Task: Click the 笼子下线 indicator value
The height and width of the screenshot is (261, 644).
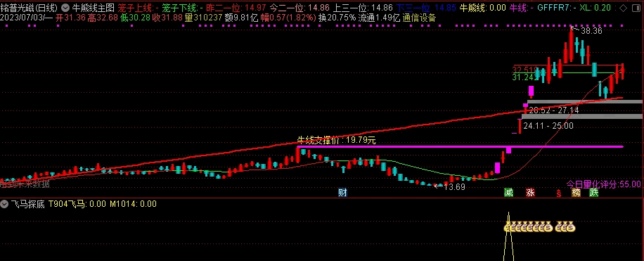Action: (182, 8)
